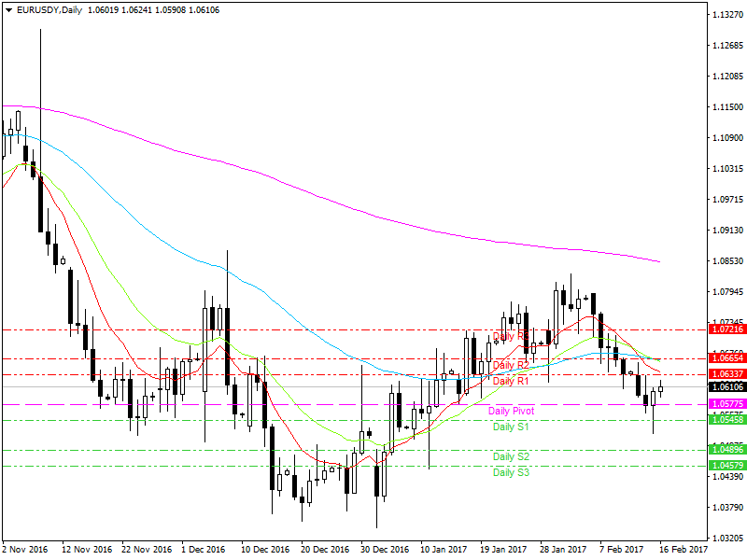
Task: Click the green 1.04896 price tag
Action: [x=727, y=450]
